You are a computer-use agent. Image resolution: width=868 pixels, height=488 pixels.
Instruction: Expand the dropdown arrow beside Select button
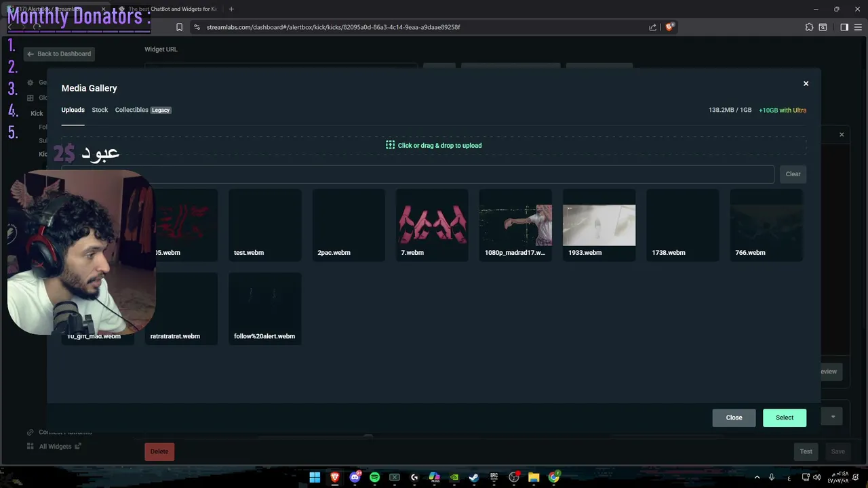pos(833,416)
